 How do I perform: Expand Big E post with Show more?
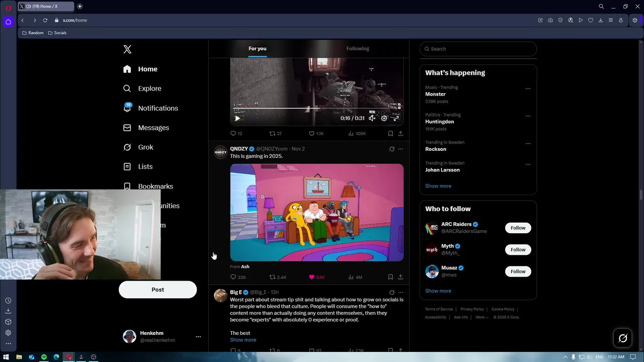(243, 340)
